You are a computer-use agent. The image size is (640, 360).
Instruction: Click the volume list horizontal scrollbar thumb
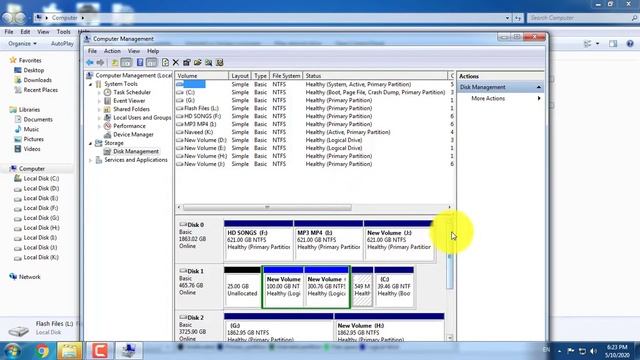267,207
